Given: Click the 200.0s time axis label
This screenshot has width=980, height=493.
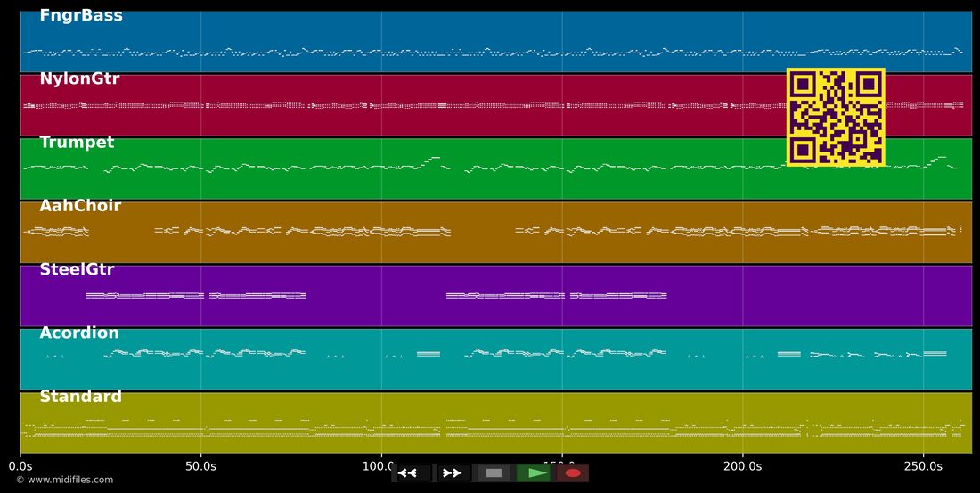Looking at the screenshot, I should (x=742, y=466).
